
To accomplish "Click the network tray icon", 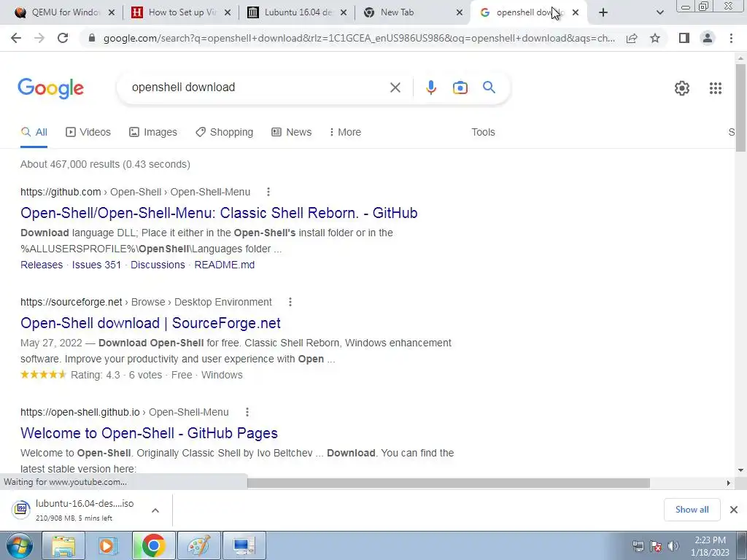I will pyautogui.click(x=638, y=546).
